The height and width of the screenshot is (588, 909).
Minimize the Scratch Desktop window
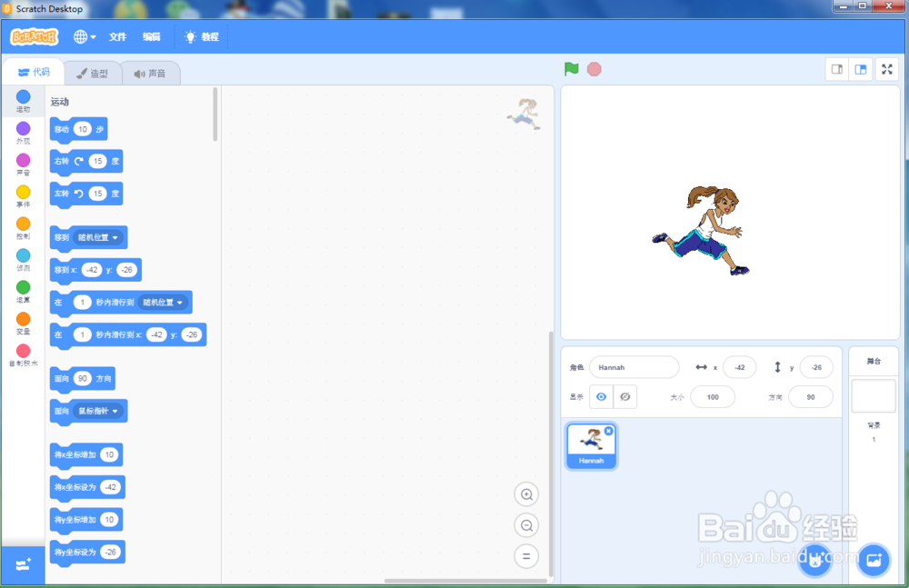pos(843,5)
